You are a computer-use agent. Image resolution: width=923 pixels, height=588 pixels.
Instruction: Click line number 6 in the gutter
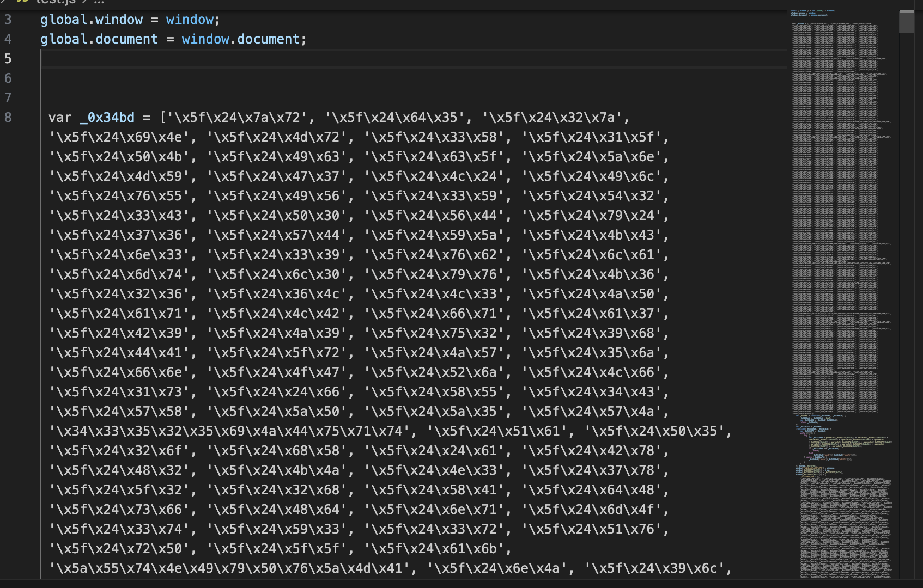pyautogui.click(x=8, y=78)
